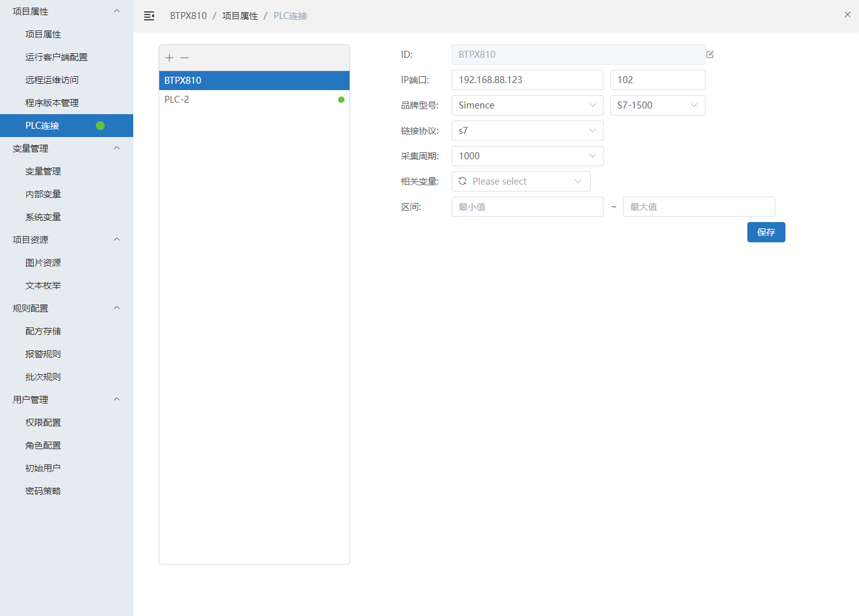
Task: Click the edit icon beside ID field
Action: [x=710, y=55]
